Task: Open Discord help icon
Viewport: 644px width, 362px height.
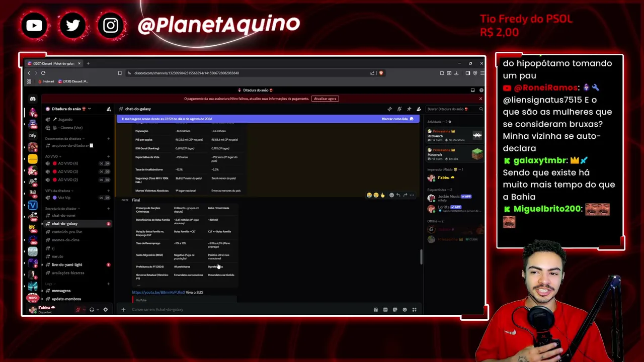Action: (480, 90)
